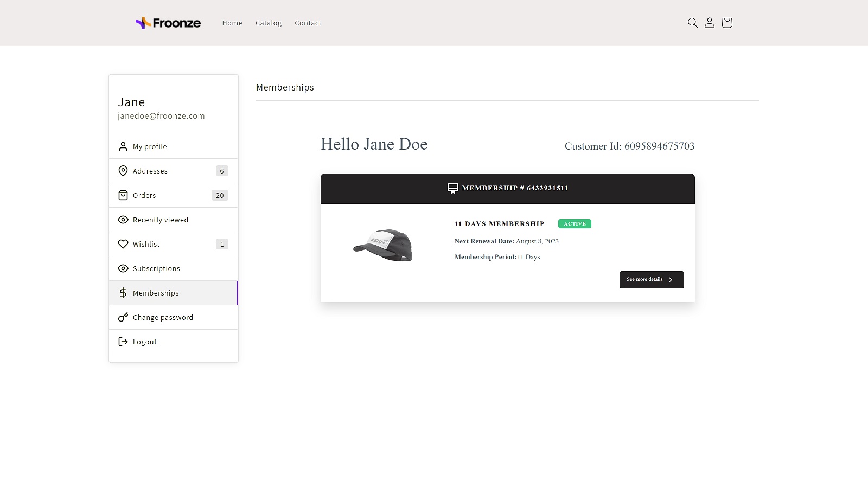Open the Catalog menu item
The width and height of the screenshot is (868, 488).
[269, 23]
